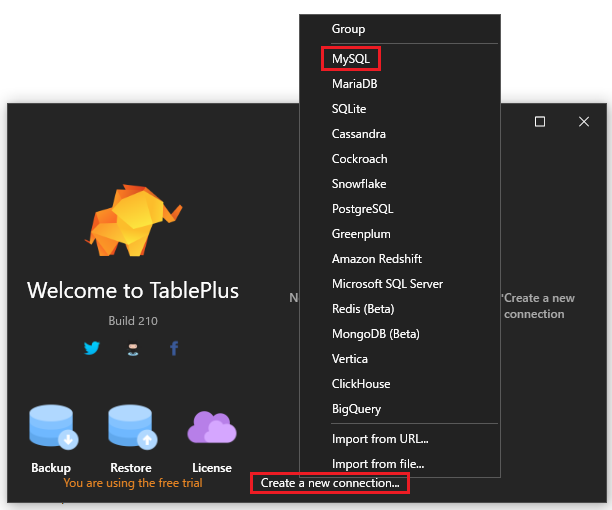
Task: Close the TablePlus window
Action: [x=584, y=122]
